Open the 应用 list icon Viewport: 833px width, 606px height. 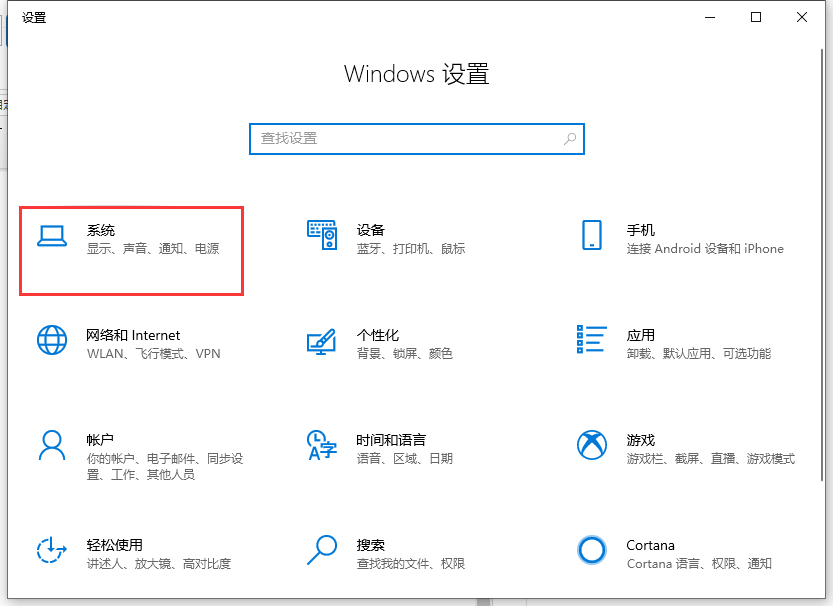point(592,339)
